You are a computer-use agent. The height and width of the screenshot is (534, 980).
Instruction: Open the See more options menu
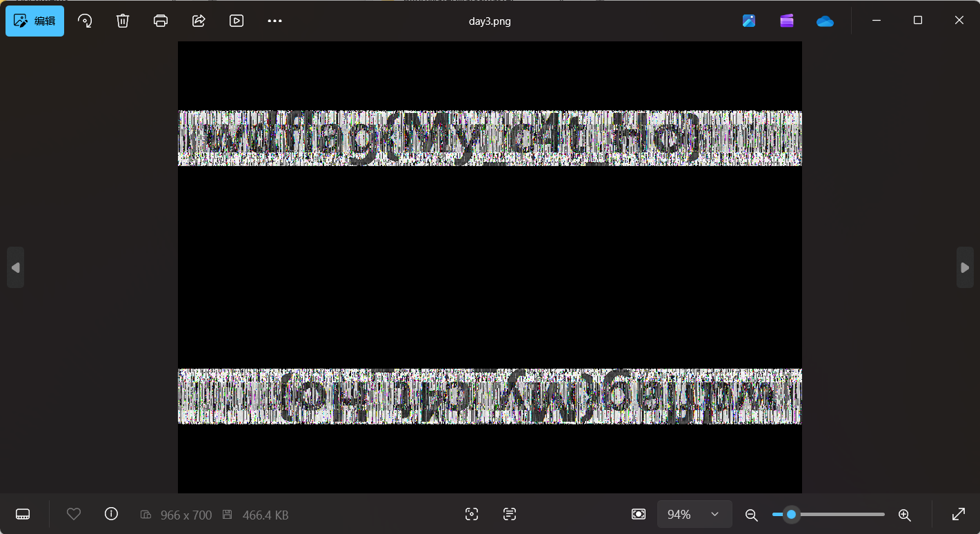(x=274, y=21)
